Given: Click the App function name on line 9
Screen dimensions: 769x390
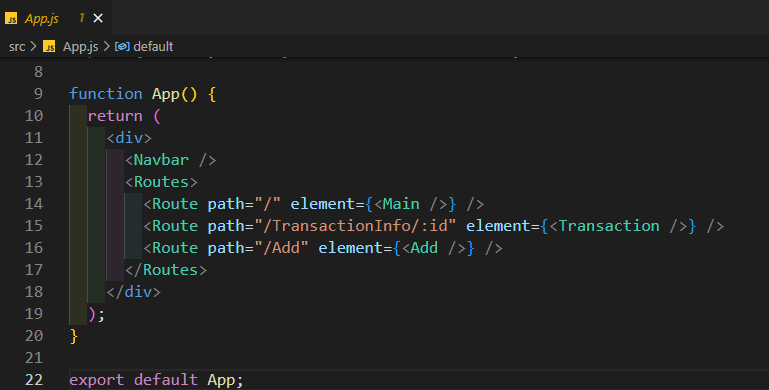Looking at the screenshot, I should (x=166, y=94).
